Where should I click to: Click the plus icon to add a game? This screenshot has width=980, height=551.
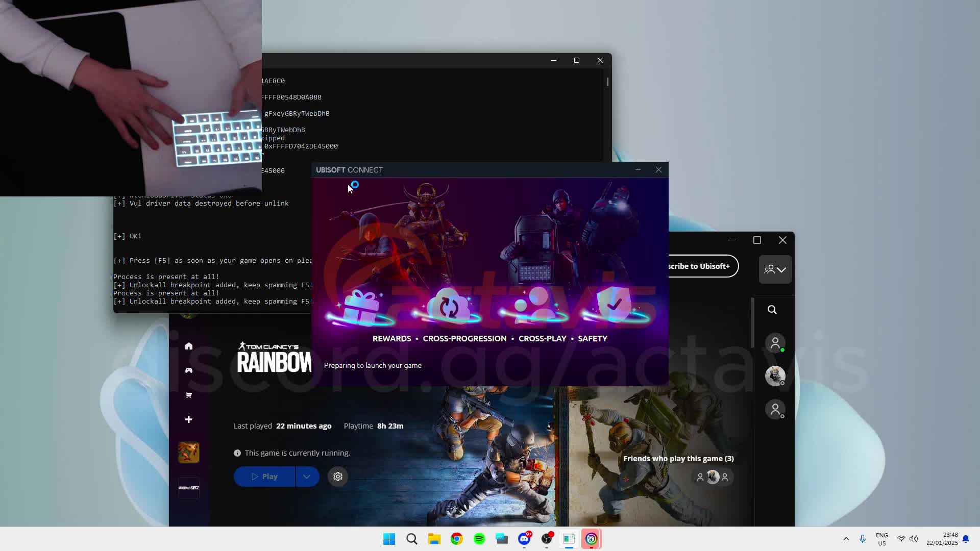coord(188,419)
